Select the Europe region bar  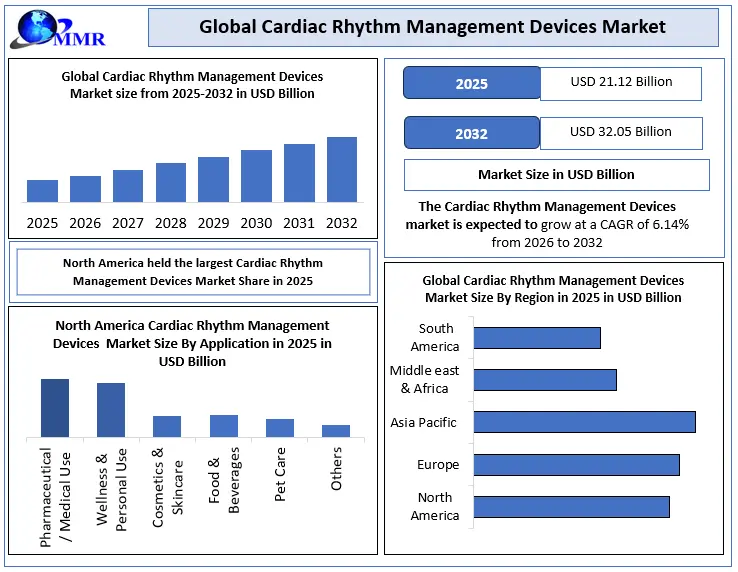(576, 464)
